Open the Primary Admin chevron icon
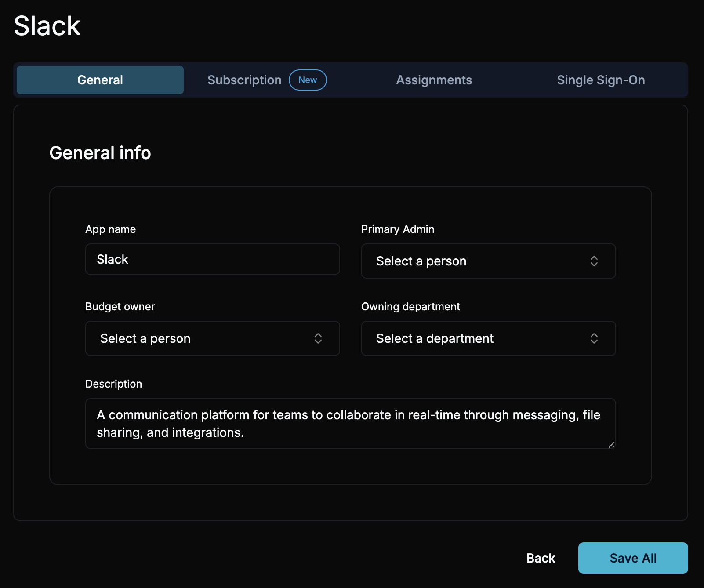This screenshot has width=704, height=588. click(x=594, y=261)
